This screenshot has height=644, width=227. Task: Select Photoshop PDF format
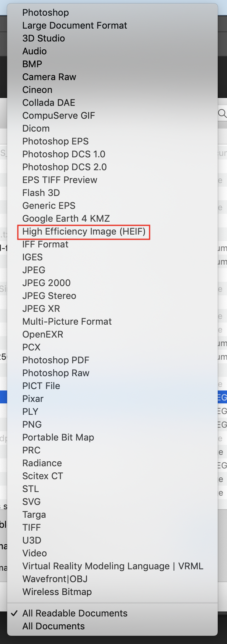tap(55, 360)
